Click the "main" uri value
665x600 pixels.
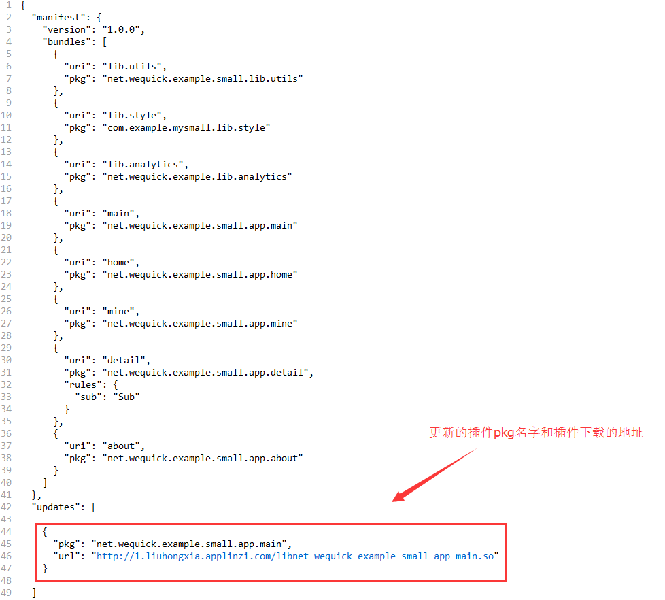click(x=118, y=213)
